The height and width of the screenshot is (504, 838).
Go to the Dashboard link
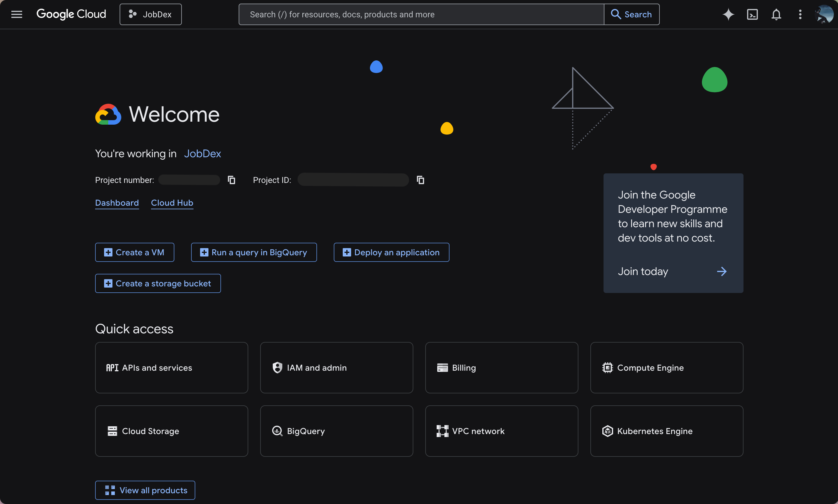pyautogui.click(x=117, y=203)
